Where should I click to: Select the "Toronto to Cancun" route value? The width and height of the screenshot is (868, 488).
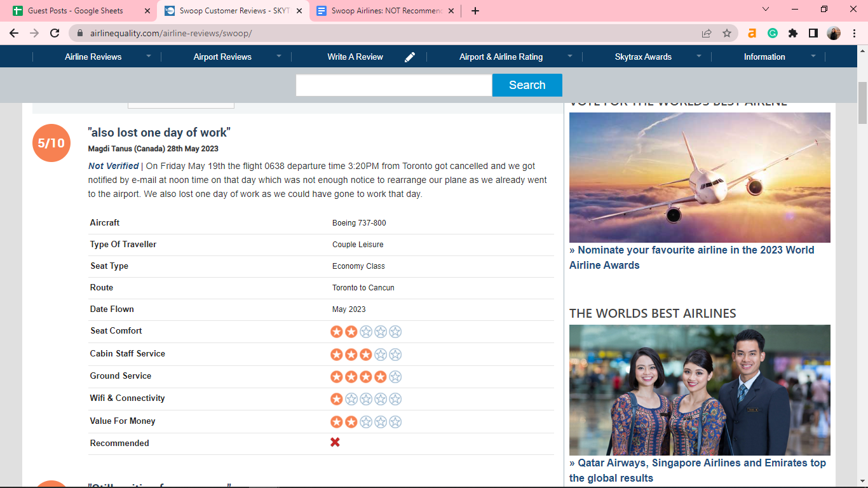tap(363, 288)
